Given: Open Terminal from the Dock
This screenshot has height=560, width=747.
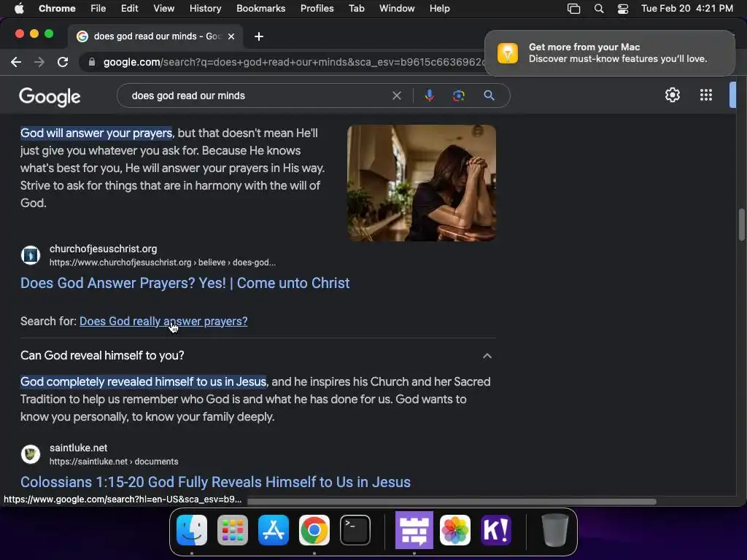Looking at the screenshot, I should [x=355, y=530].
